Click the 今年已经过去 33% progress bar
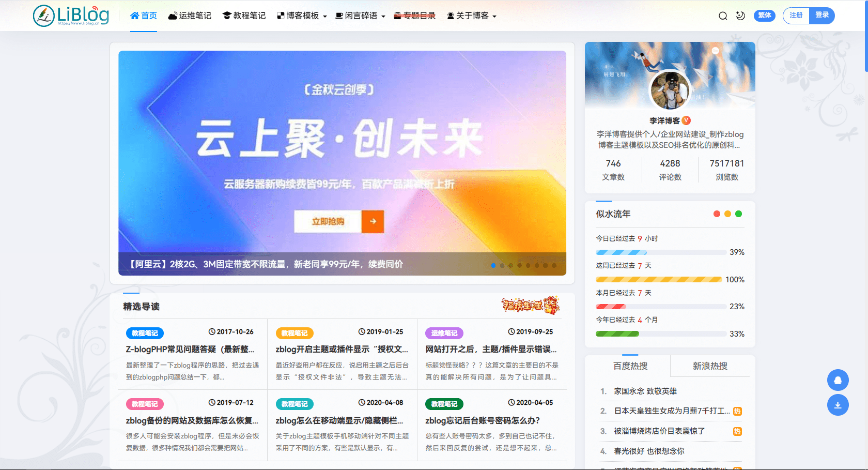 coord(661,334)
